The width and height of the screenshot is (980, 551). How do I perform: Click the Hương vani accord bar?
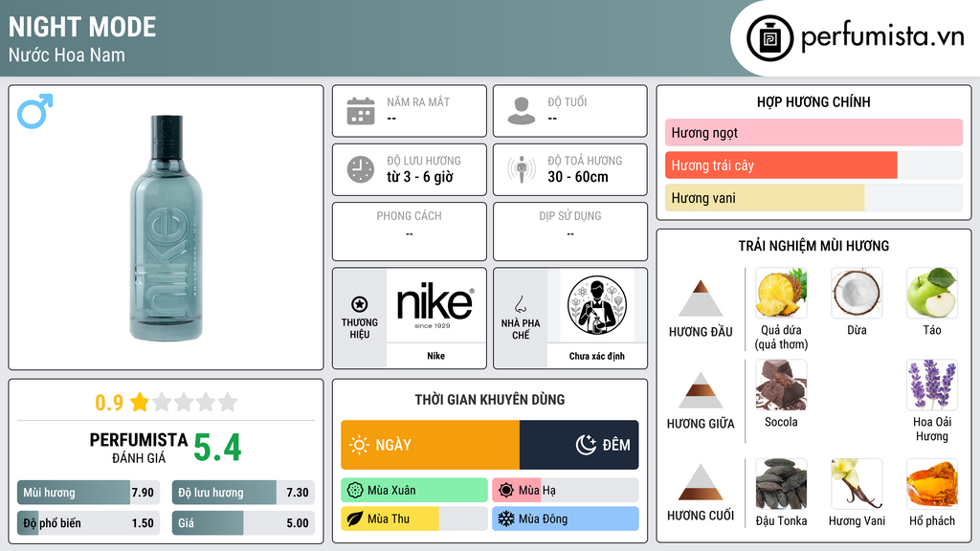pyautogui.click(x=813, y=198)
